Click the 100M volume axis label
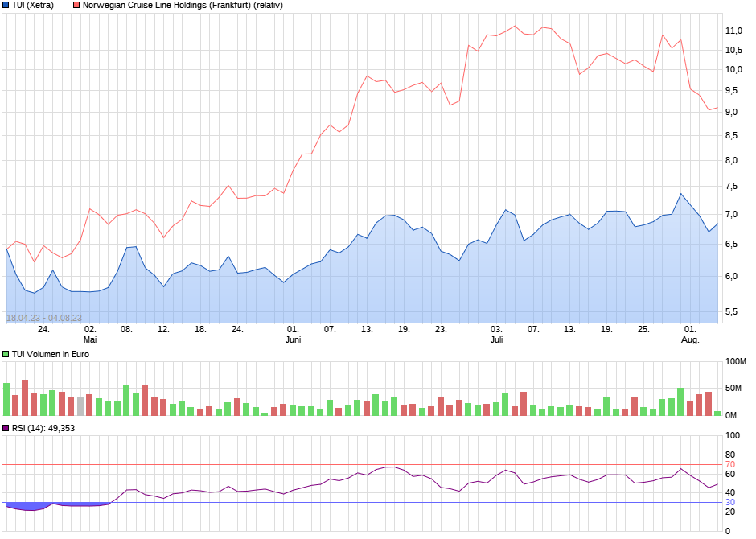Image resolution: width=756 pixels, height=539 pixels. click(x=736, y=361)
